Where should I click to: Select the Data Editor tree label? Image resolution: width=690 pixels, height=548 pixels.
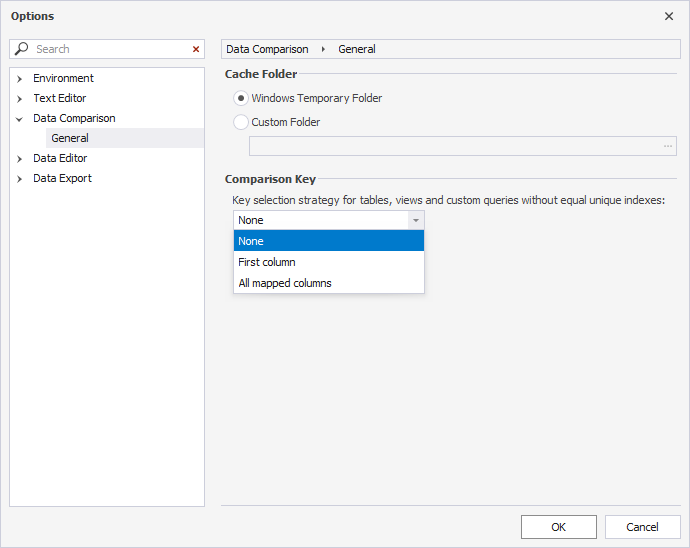pos(60,158)
